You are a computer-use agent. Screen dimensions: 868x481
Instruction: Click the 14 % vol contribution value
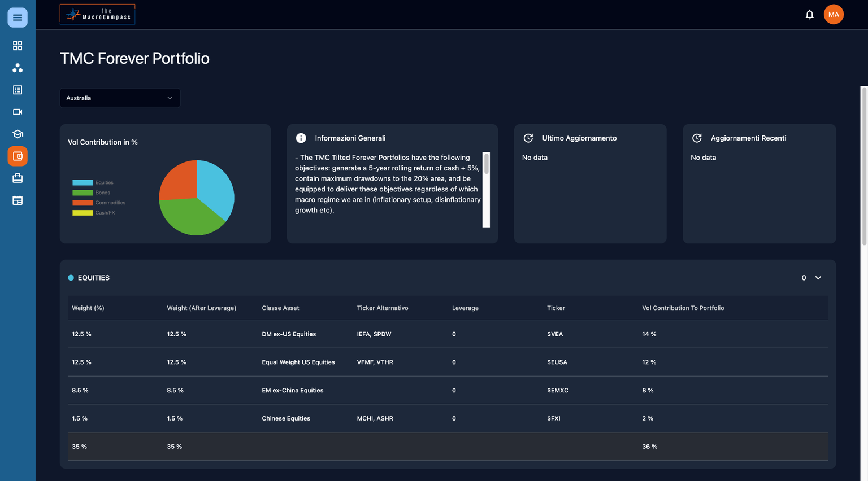pyautogui.click(x=649, y=334)
